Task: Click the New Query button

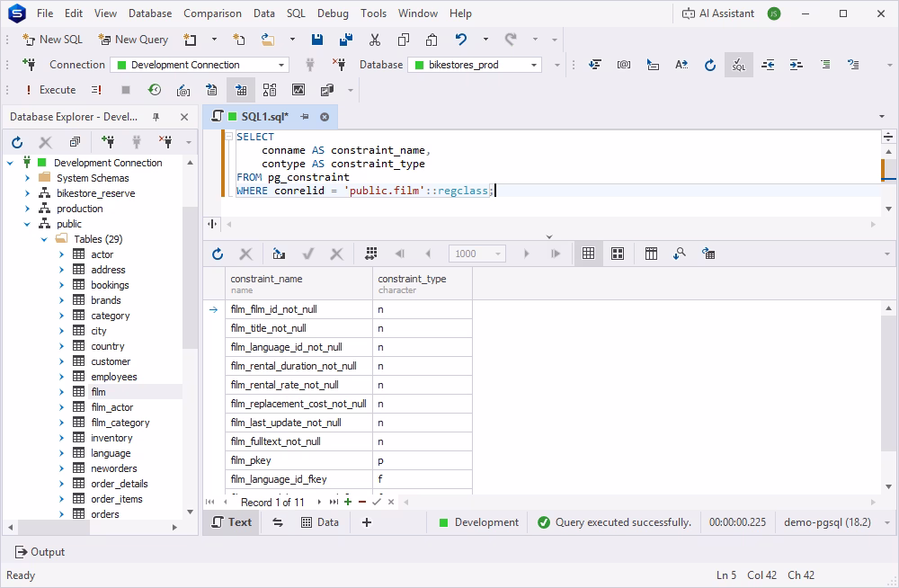Action: 133,39
